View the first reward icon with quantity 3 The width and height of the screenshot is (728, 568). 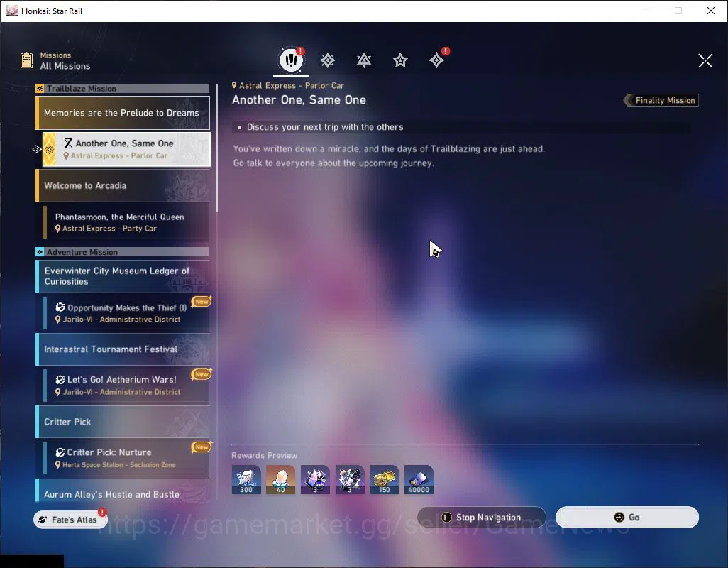point(315,479)
